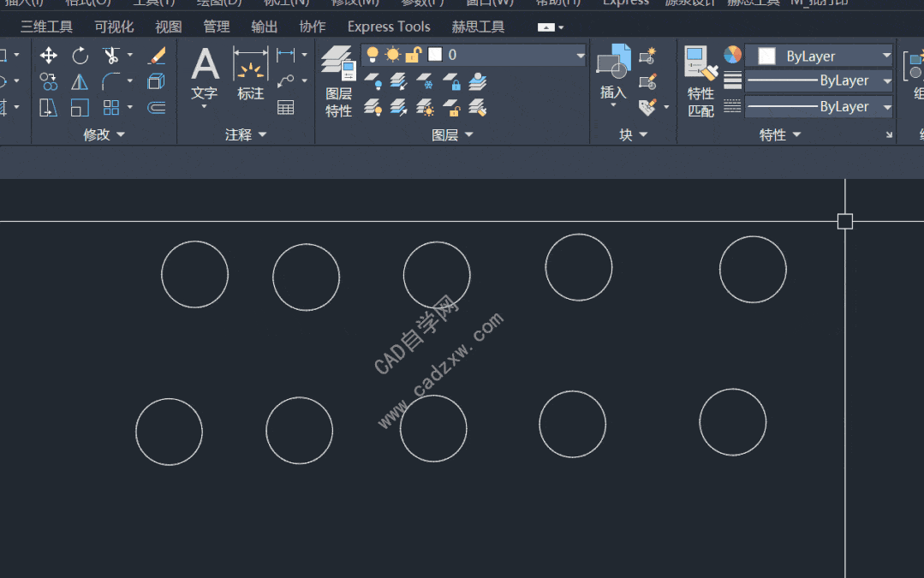Open the Express Tools ribbon tab

(x=389, y=27)
